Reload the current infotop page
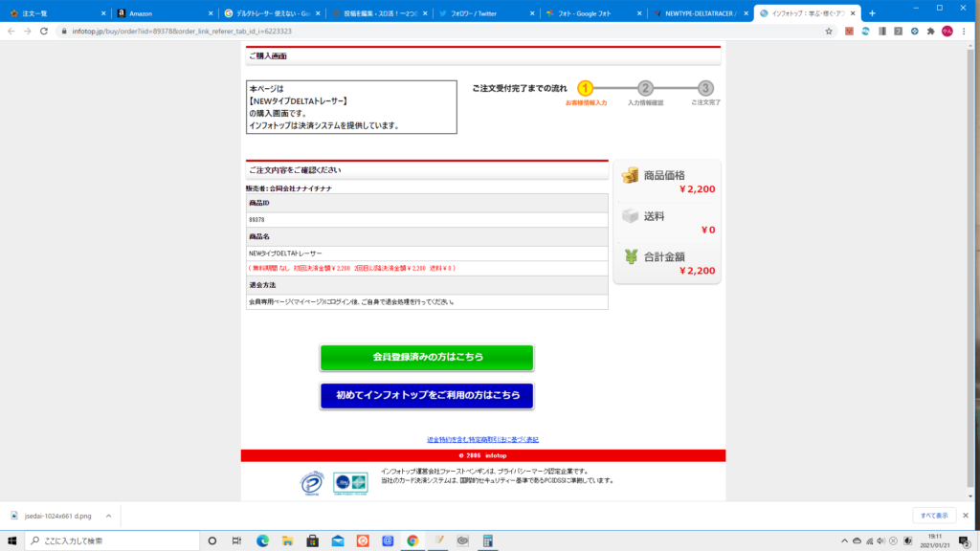This screenshot has height=551, width=980. click(44, 32)
